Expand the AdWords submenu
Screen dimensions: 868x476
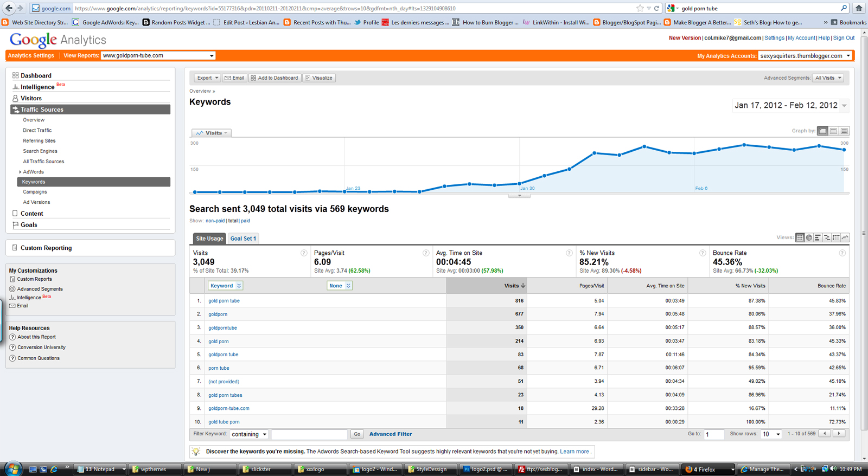[20, 172]
